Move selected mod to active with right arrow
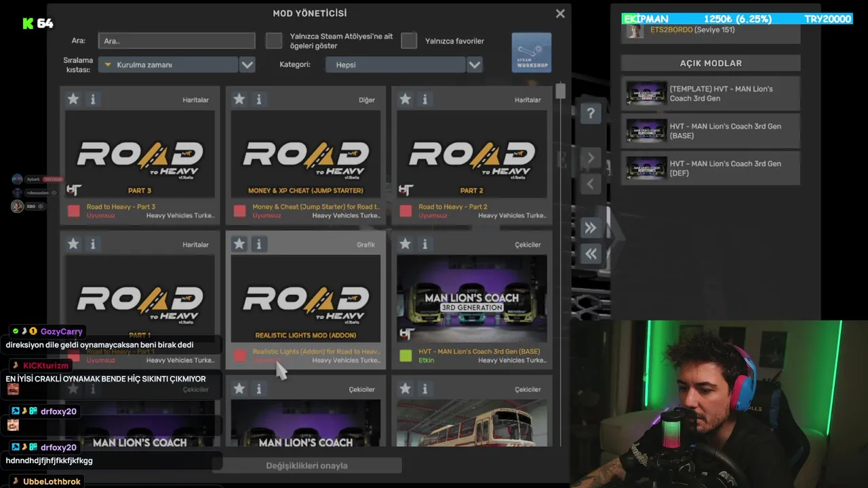Viewport: 868px width, 488px height. point(591,158)
